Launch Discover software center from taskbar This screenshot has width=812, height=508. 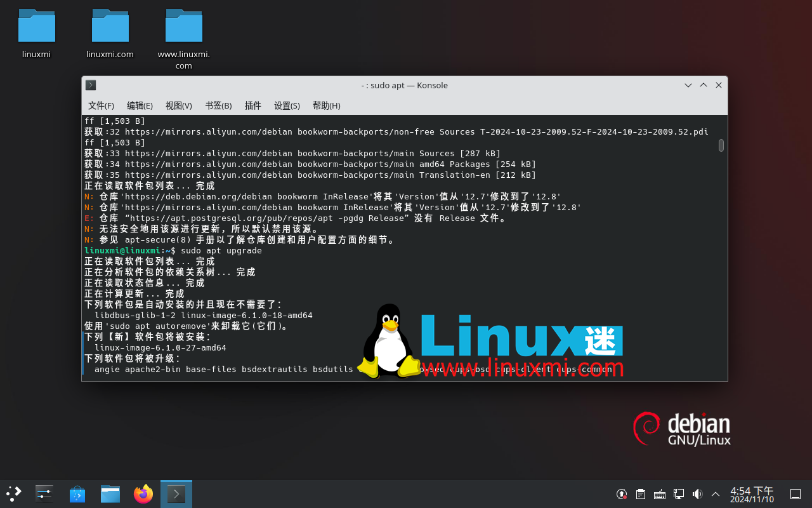tap(77, 493)
